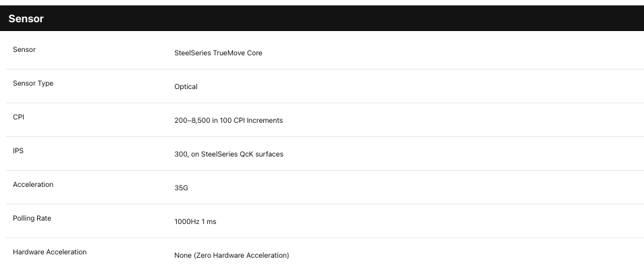Select the 'Acceleration' row label
Image resolution: width=644 pixels, height=278 pixels.
click(x=33, y=184)
